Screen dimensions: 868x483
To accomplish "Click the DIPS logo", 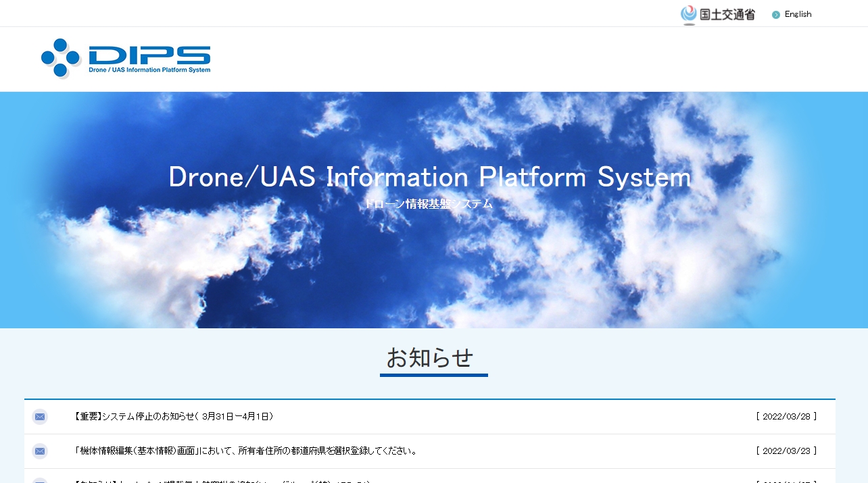I will [126, 59].
